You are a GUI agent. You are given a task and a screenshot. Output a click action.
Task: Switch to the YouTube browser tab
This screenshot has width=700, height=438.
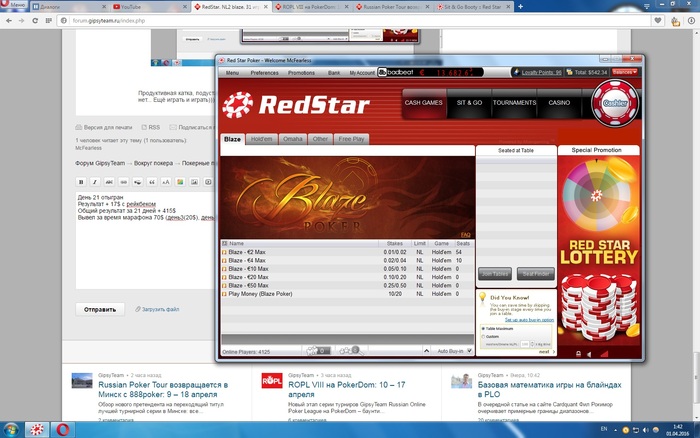click(x=150, y=7)
